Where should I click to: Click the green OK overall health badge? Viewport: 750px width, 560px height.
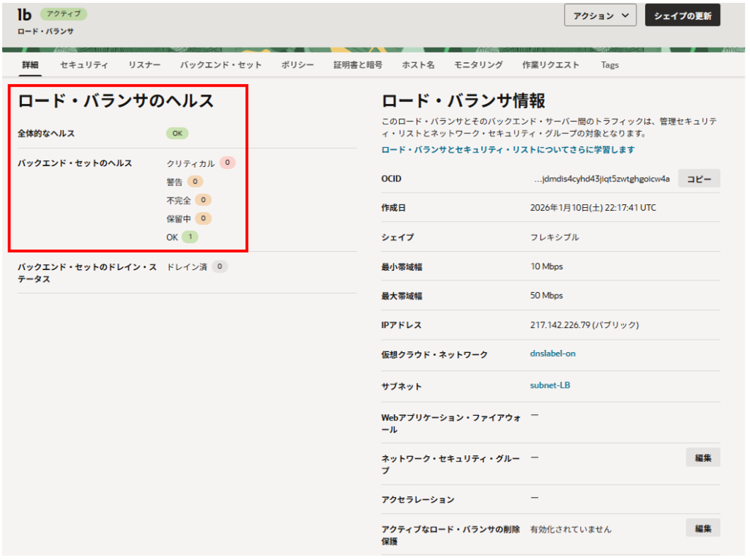tap(177, 133)
